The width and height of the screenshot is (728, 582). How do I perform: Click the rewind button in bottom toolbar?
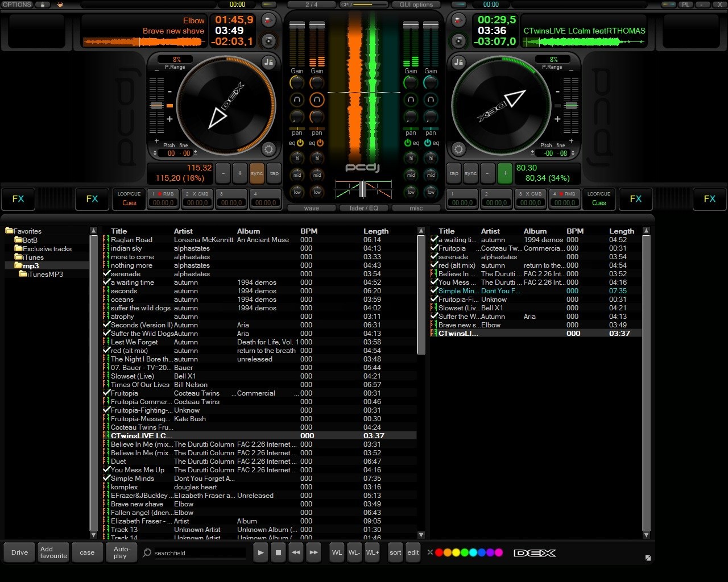tap(296, 552)
